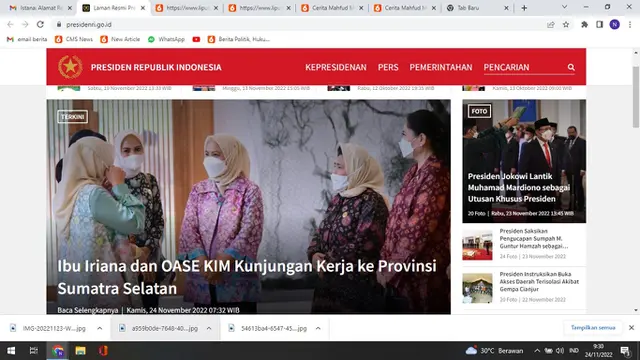Click Tampilkan semua downloads button
This screenshot has height=360, width=640.
point(593,327)
